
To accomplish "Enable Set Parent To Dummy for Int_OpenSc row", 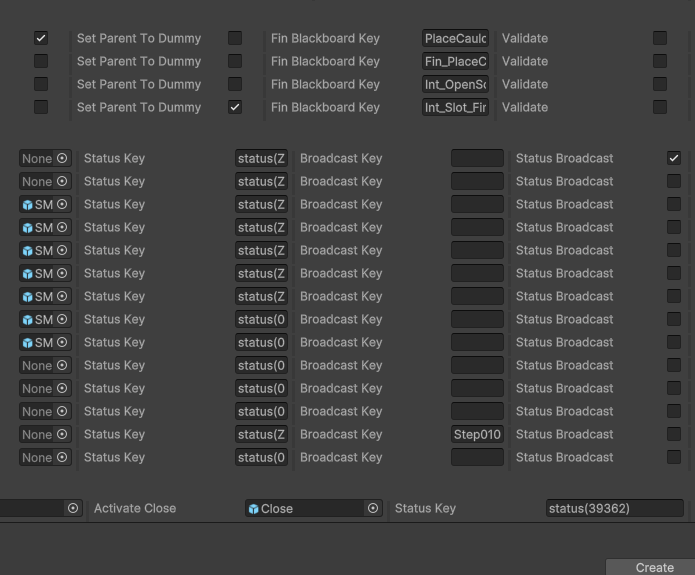I will pos(235,84).
